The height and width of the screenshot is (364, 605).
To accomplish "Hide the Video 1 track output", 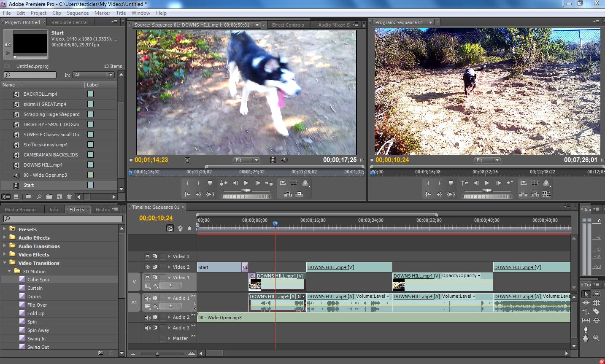I will coord(148,278).
